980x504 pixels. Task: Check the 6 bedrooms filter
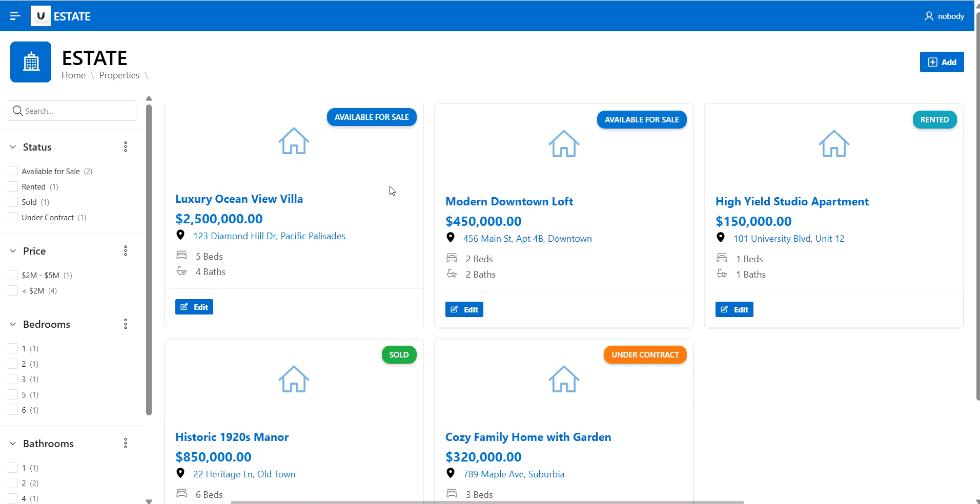pyautogui.click(x=13, y=410)
